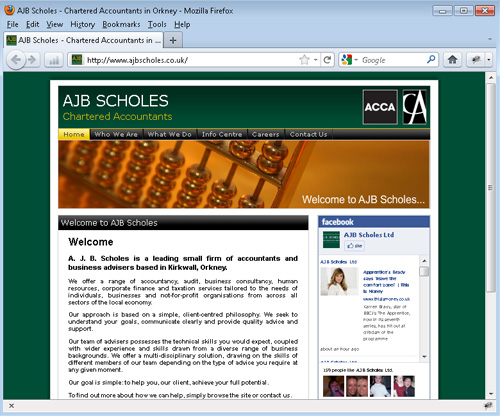Screen dimensions: 500x416
Task: Click third fan photo of child in white
Action: pos(380,386)
